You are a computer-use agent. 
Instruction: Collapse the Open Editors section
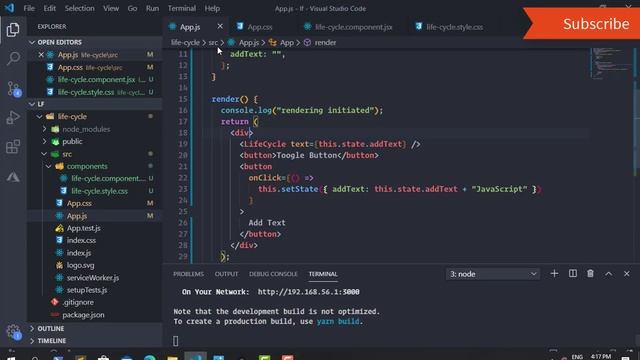[x=32, y=42]
